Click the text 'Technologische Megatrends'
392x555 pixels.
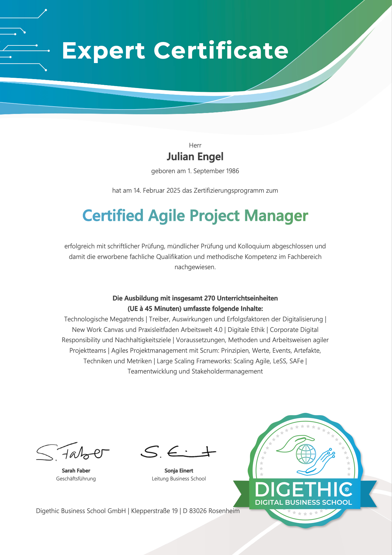[x=104, y=319]
